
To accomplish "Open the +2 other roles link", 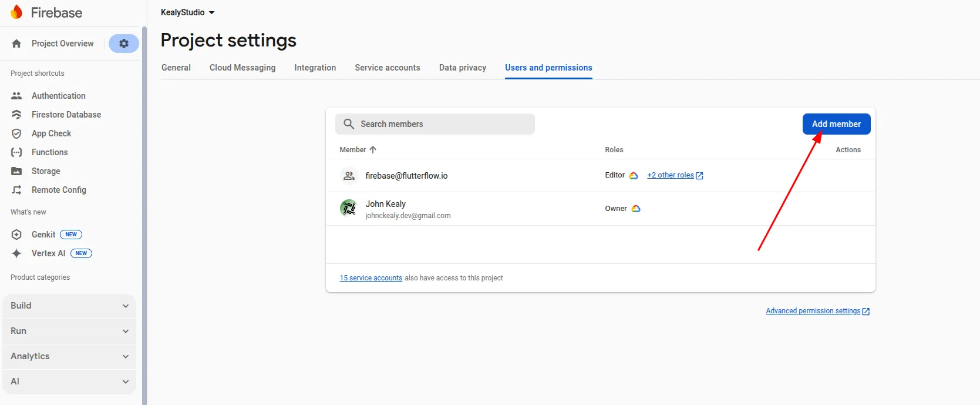I will coord(671,175).
